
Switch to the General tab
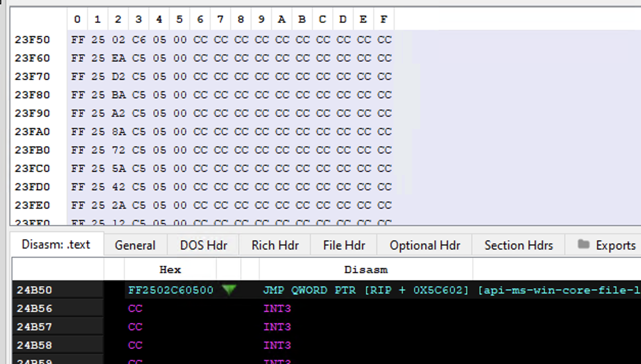point(134,245)
